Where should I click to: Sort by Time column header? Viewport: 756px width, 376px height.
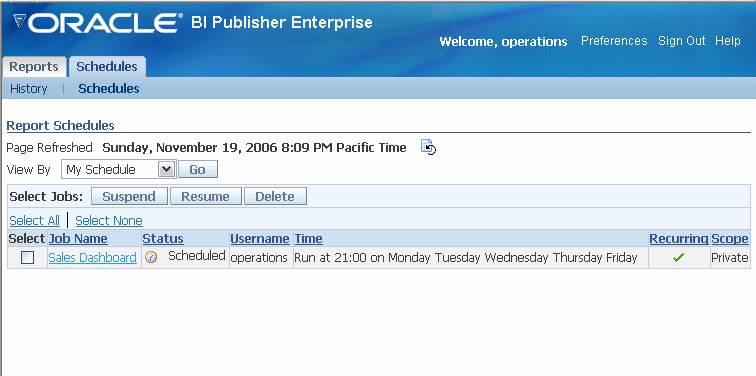[x=309, y=239]
